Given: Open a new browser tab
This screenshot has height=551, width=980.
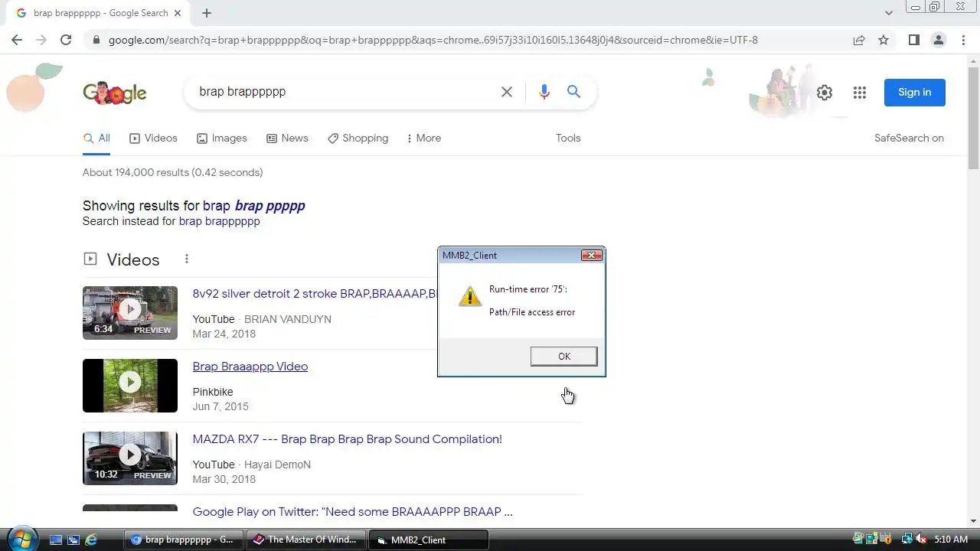Looking at the screenshot, I should tap(207, 13).
